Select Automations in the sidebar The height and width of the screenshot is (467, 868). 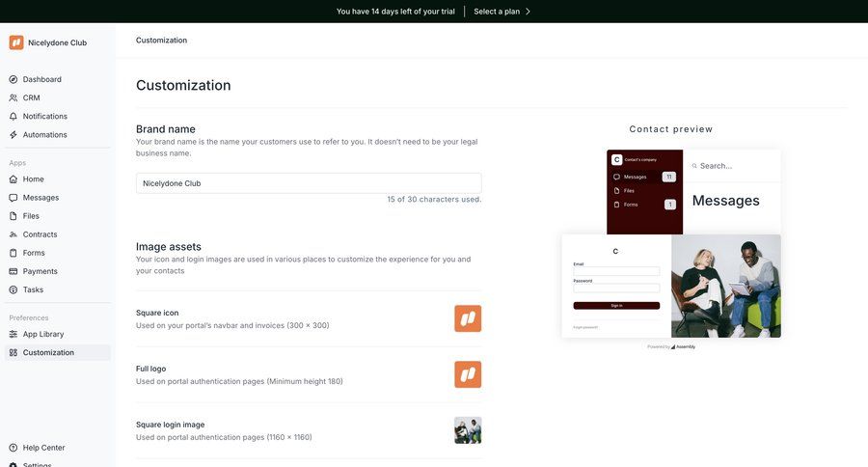(58, 135)
